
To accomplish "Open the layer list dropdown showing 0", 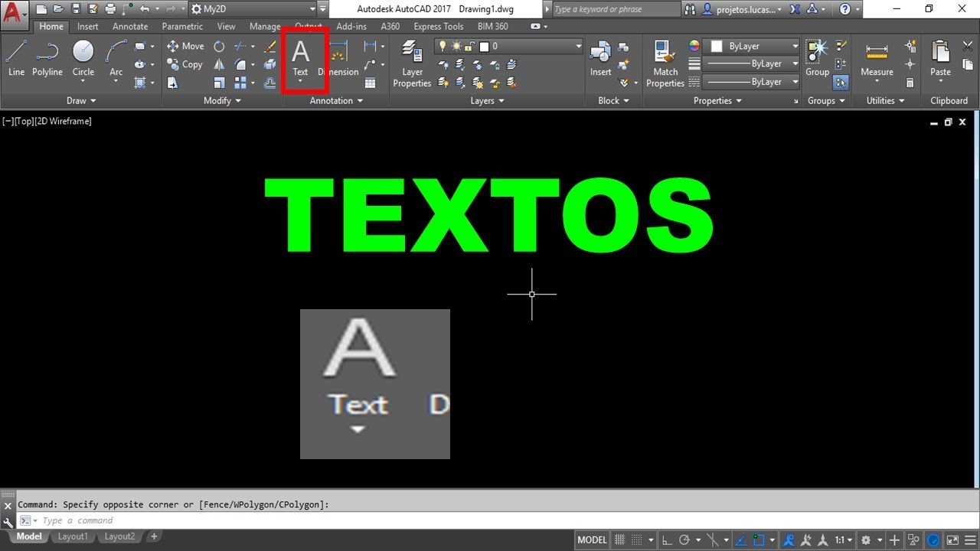I will [x=509, y=46].
